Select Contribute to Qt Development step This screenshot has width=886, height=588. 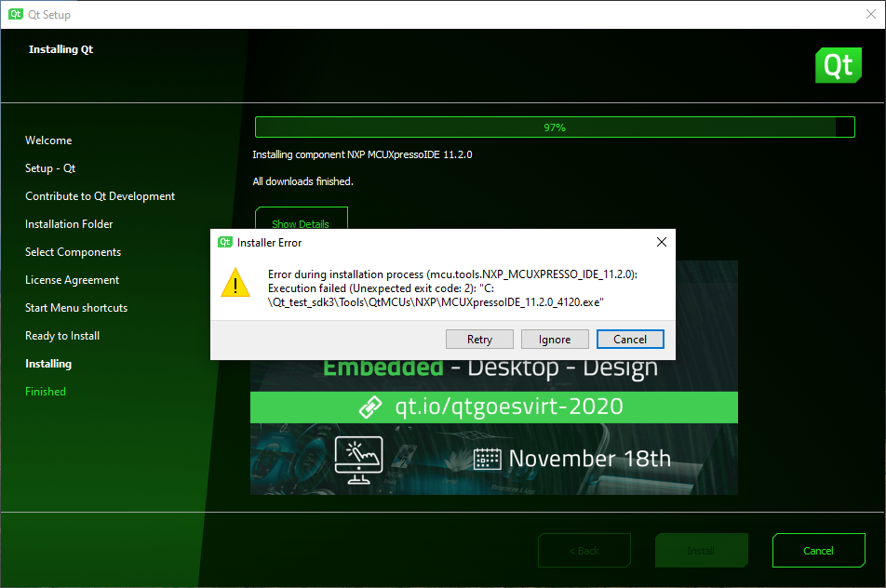tap(100, 196)
